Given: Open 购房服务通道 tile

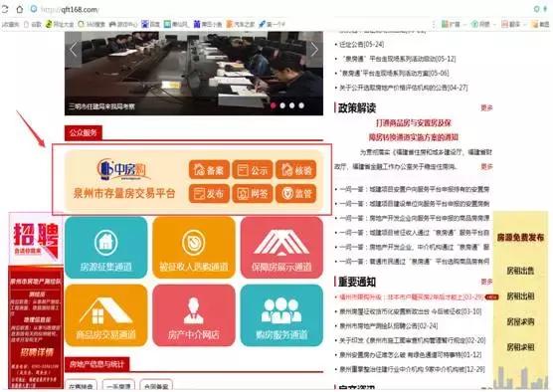Looking at the screenshot, I should [281, 315].
